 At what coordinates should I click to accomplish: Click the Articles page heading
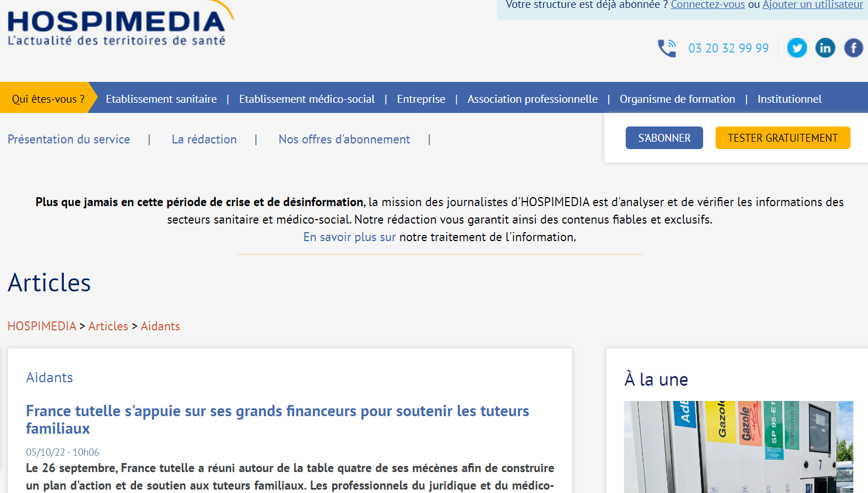tap(49, 283)
